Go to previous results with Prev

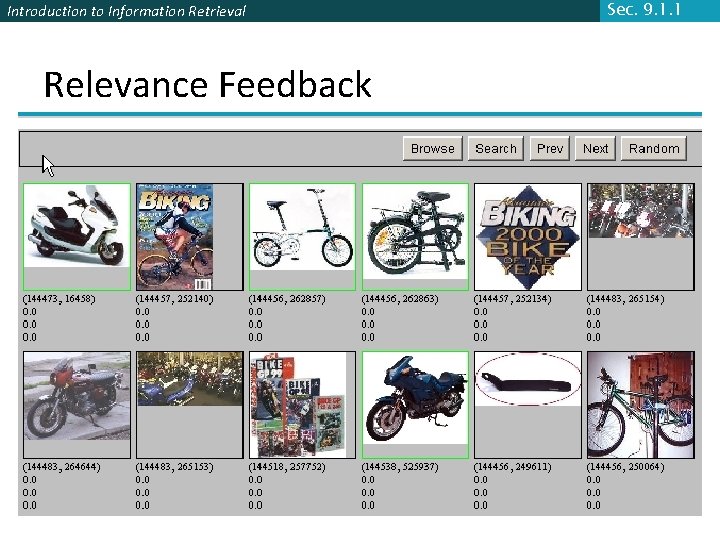tap(550, 148)
